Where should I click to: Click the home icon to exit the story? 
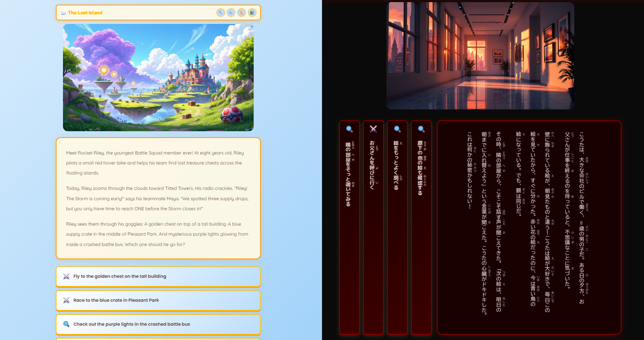click(252, 13)
